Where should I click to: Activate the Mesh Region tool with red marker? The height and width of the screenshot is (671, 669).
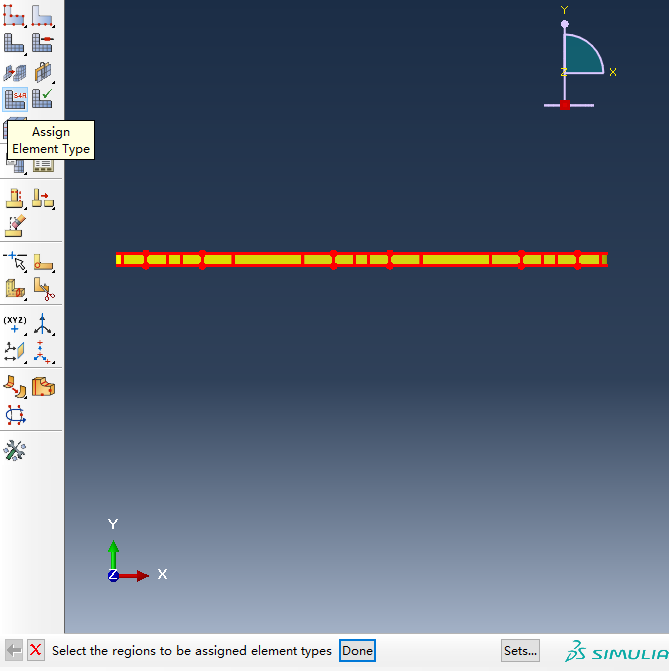43,44
